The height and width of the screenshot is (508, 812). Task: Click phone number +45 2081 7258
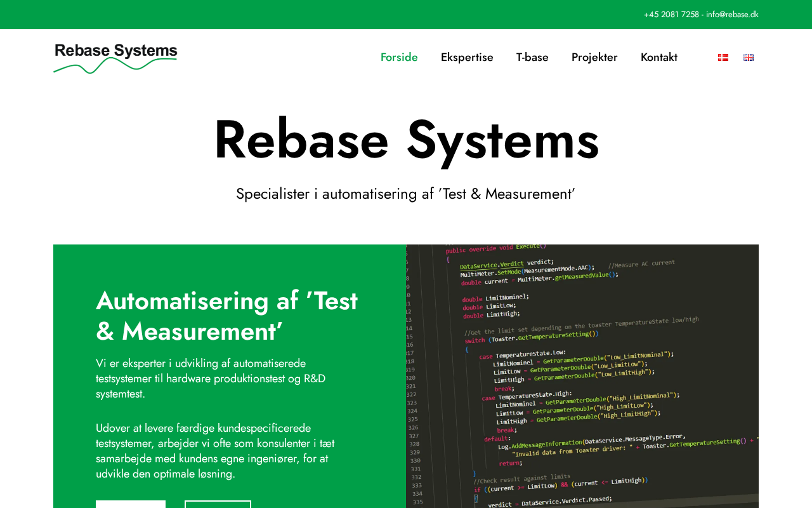tap(671, 15)
